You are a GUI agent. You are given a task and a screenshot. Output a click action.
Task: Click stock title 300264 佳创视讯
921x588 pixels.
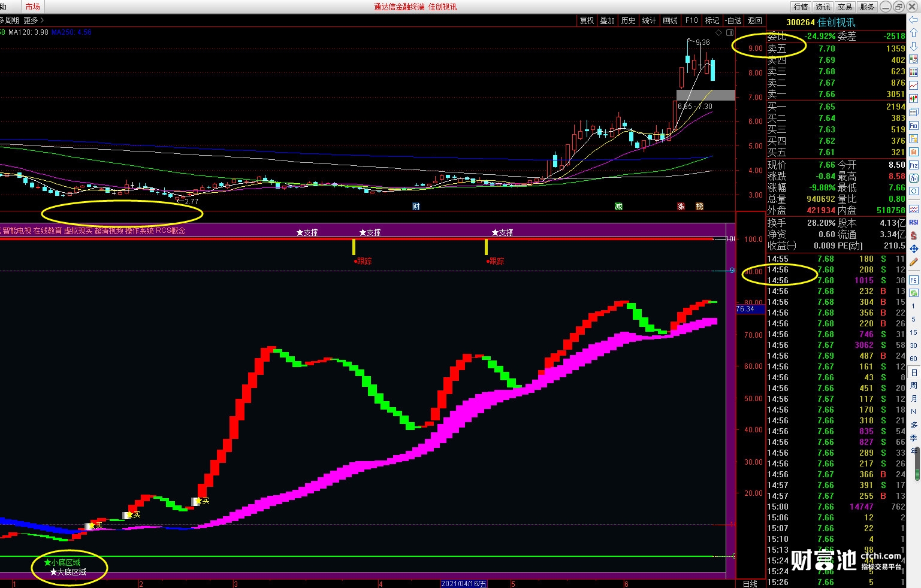point(820,22)
